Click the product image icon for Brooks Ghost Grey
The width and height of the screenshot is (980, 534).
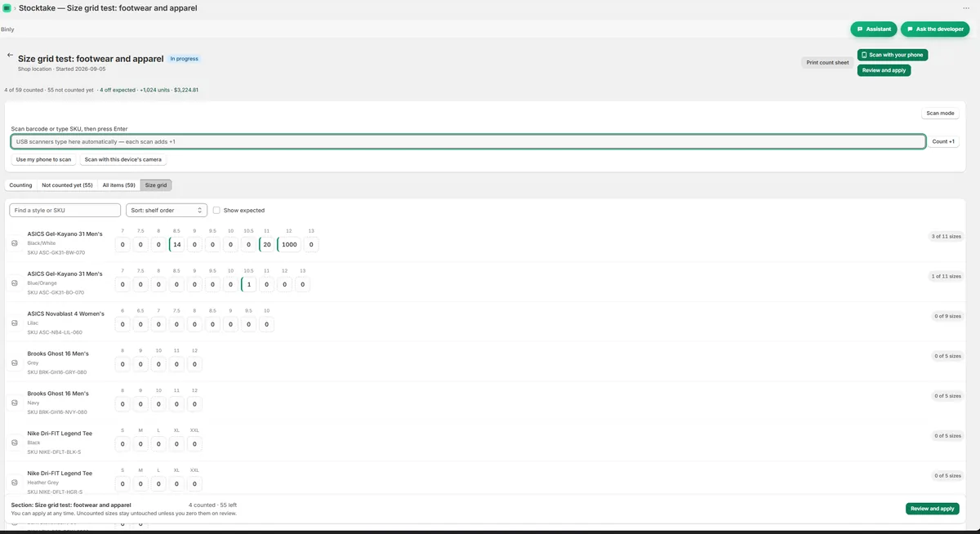pos(15,364)
